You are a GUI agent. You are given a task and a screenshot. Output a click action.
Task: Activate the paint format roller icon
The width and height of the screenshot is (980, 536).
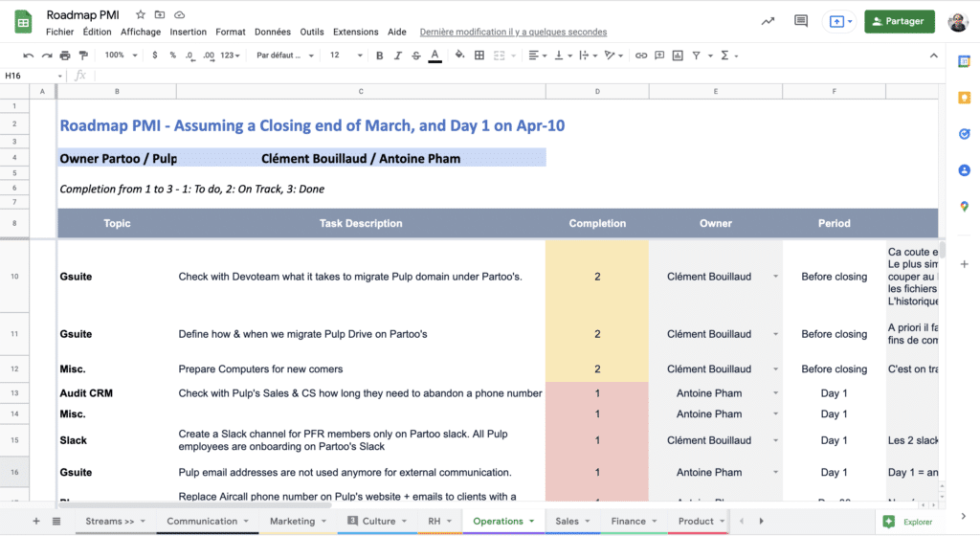pyautogui.click(x=83, y=56)
